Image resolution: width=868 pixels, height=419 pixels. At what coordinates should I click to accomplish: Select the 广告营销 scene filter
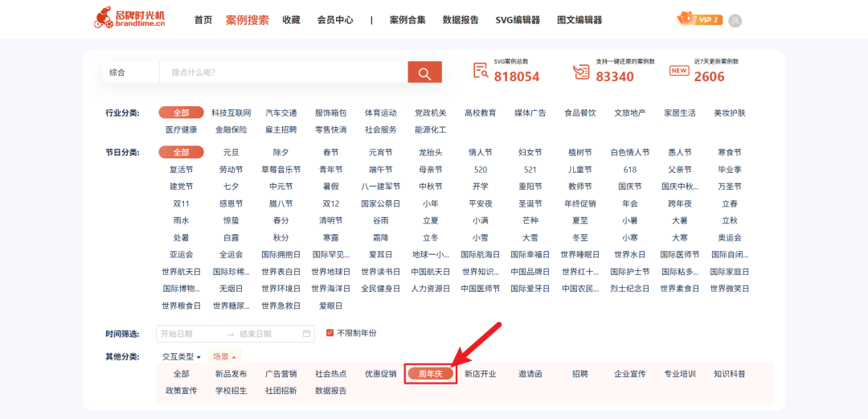(x=280, y=373)
